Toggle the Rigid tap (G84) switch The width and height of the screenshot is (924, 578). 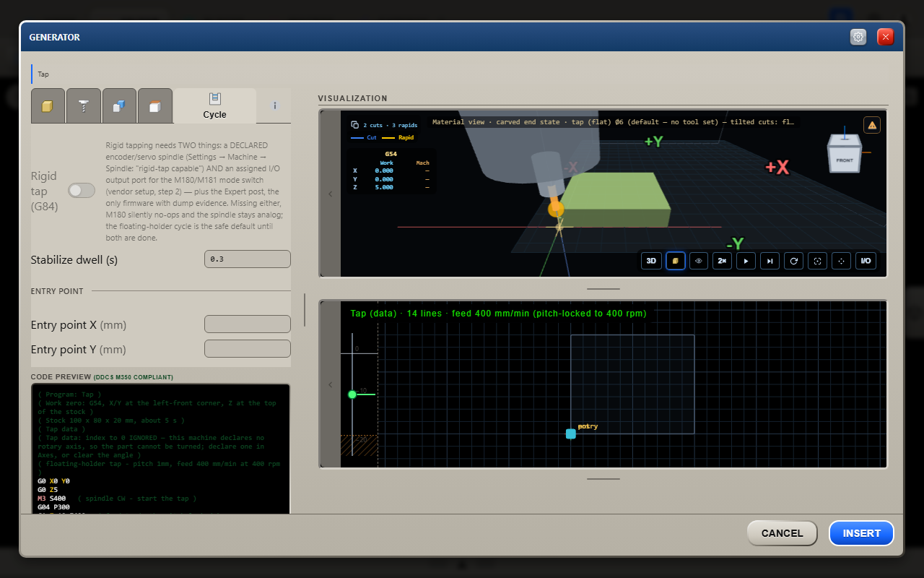click(x=82, y=190)
